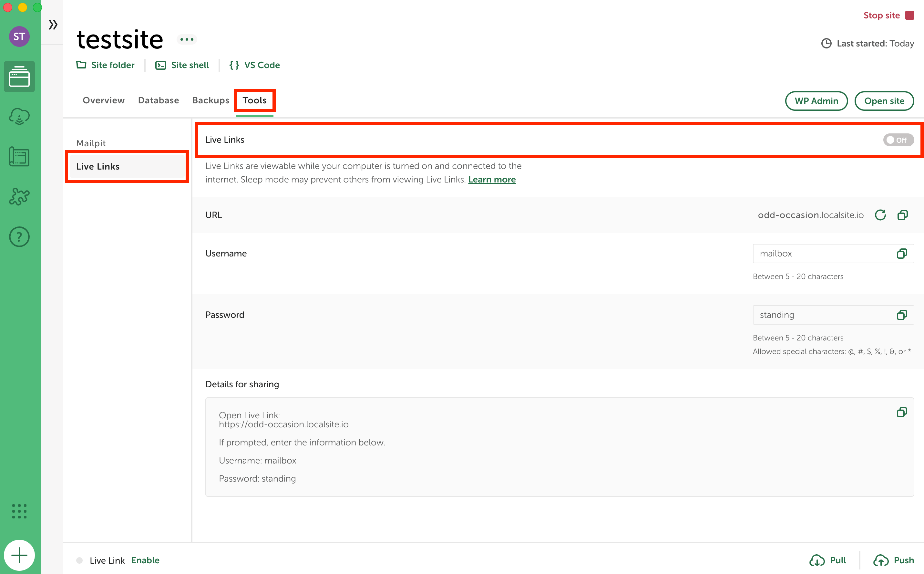Copy the details for sharing
The height and width of the screenshot is (574, 924).
(902, 412)
